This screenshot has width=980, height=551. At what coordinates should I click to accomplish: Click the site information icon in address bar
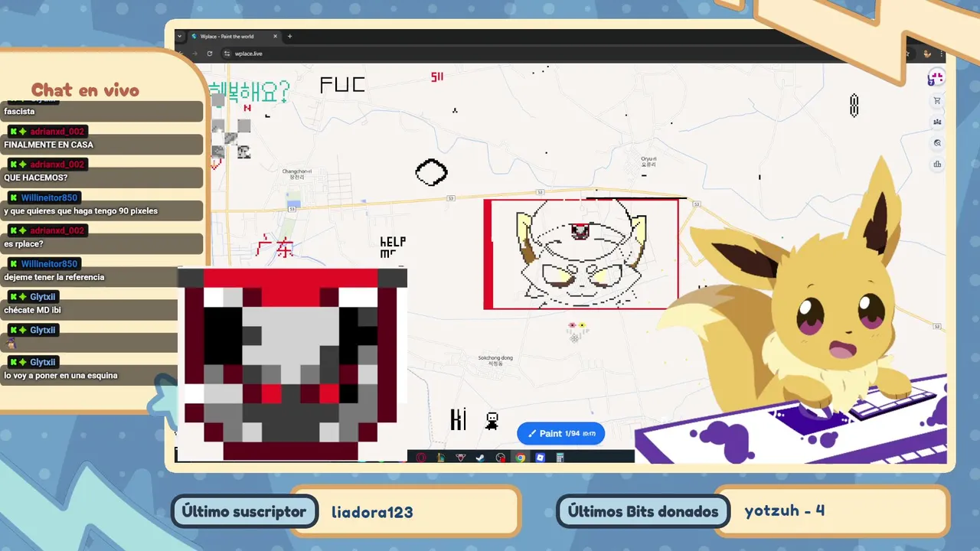click(227, 54)
